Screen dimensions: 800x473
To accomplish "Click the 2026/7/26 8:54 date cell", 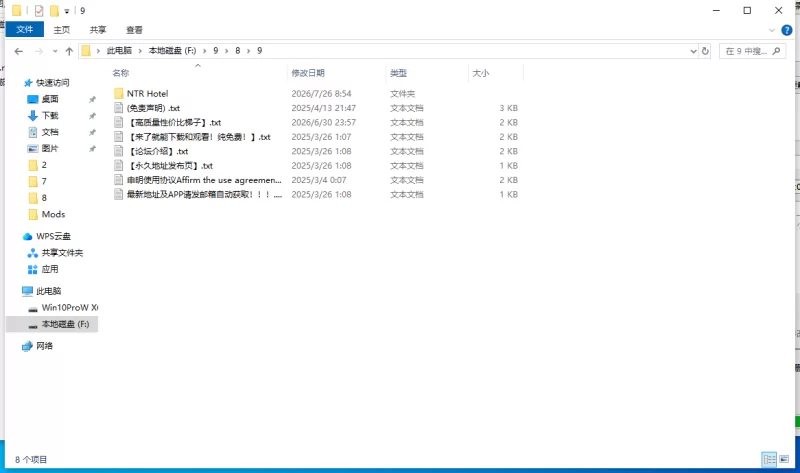I will [321, 93].
